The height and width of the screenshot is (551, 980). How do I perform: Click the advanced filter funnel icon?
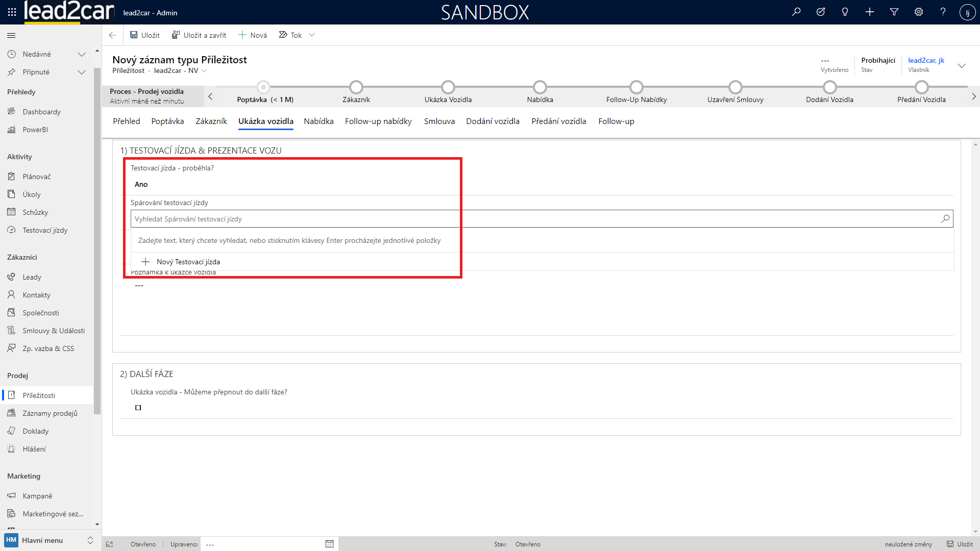tap(894, 12)
